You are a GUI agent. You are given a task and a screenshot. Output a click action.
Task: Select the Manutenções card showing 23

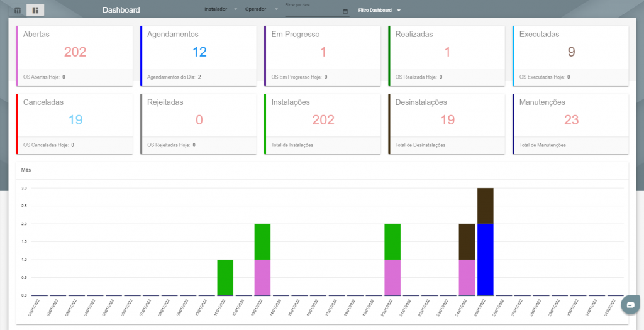(570, 124)
